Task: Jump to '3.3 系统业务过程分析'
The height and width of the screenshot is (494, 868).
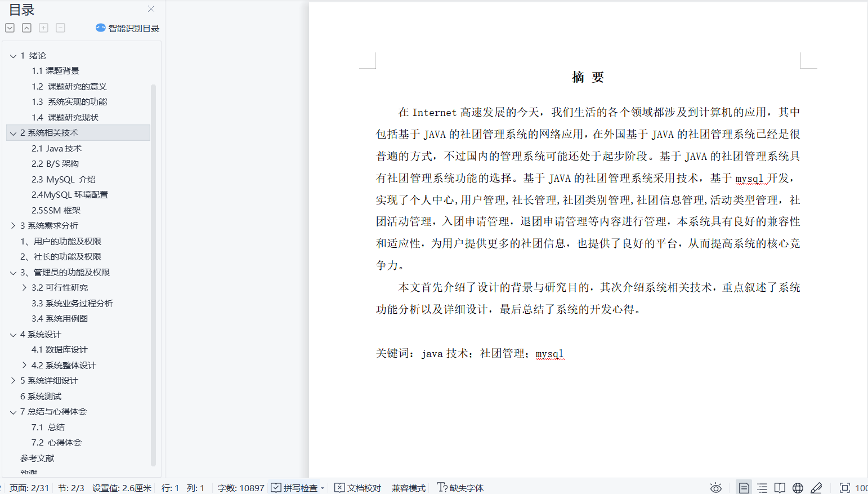Action: tap(72, 303)
